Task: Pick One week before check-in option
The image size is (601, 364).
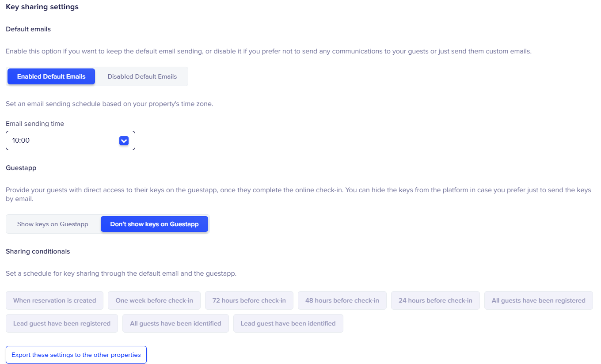Action: point(154,300)
